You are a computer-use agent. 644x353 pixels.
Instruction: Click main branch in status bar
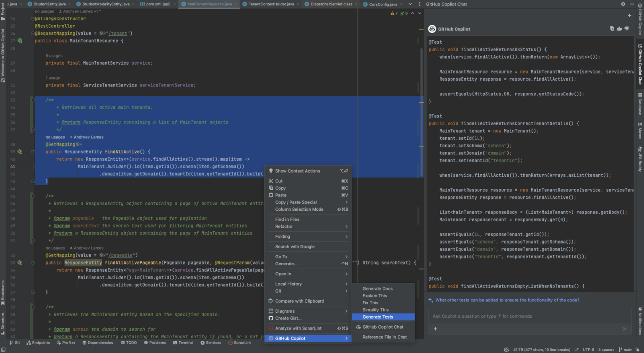(626, 350)
